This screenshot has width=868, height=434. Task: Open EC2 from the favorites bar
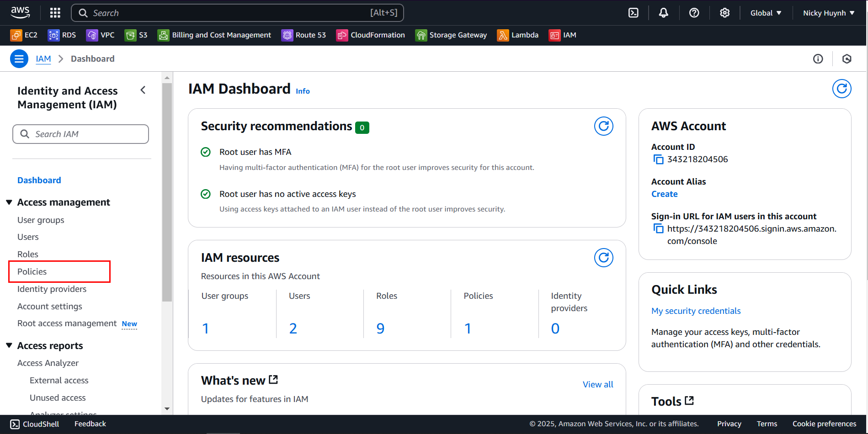pyautogui.click(x=24, y=35)
